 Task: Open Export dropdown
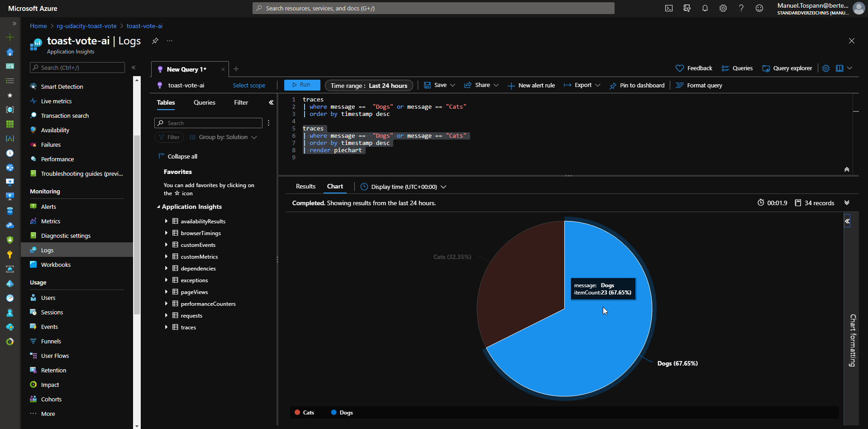pos(582,85)
